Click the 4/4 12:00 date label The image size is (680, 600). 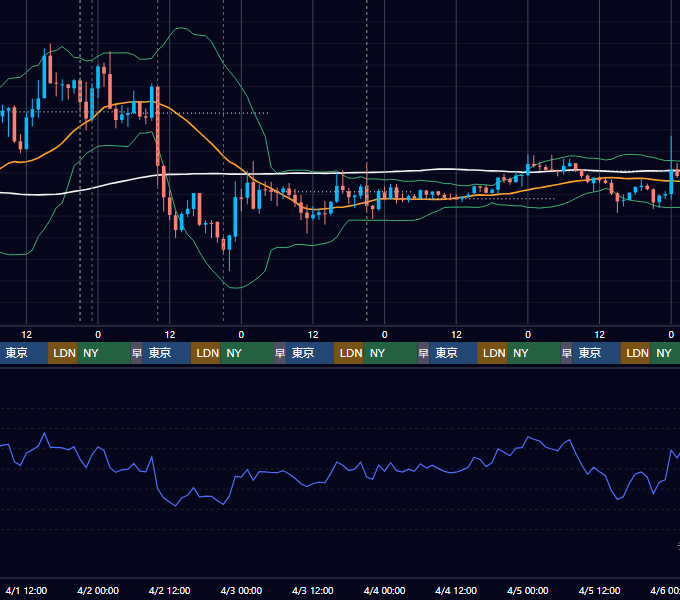pos(456,590)
